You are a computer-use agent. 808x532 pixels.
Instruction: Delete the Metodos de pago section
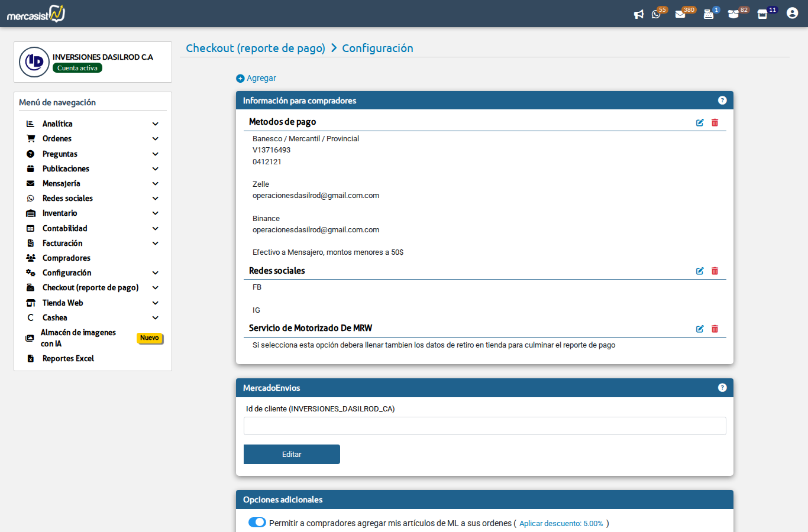(x=715, y=123)
